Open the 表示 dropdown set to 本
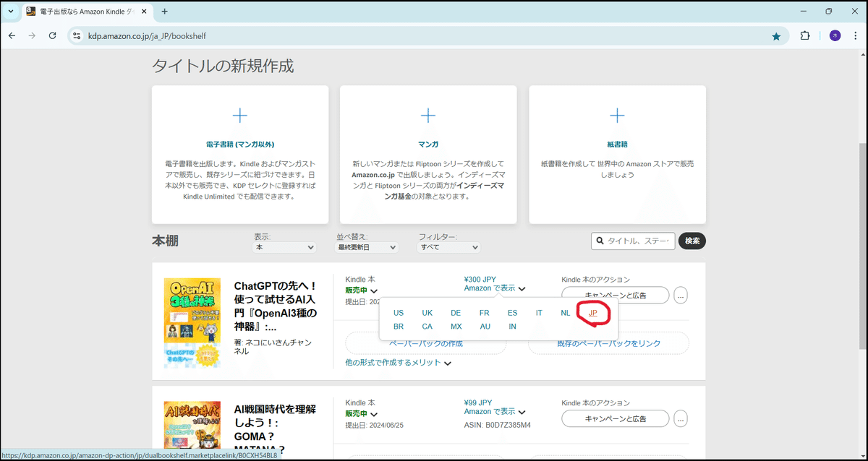The width and height of the screenshot is (868, 461). click(x=284, y=247)
